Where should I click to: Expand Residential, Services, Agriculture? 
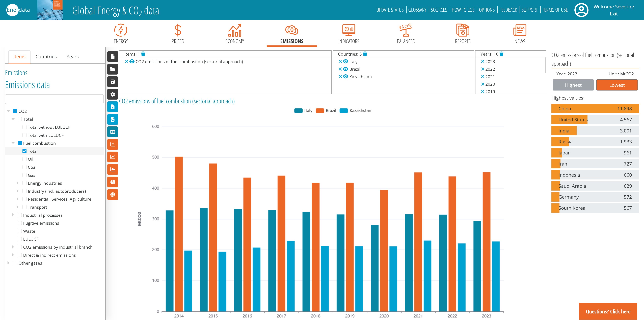(17, 199)
